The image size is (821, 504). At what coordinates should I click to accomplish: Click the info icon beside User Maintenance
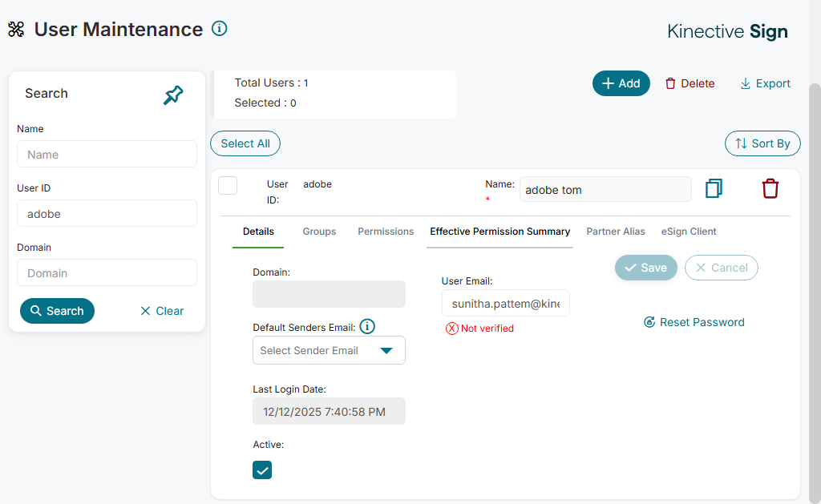point(219,29)
